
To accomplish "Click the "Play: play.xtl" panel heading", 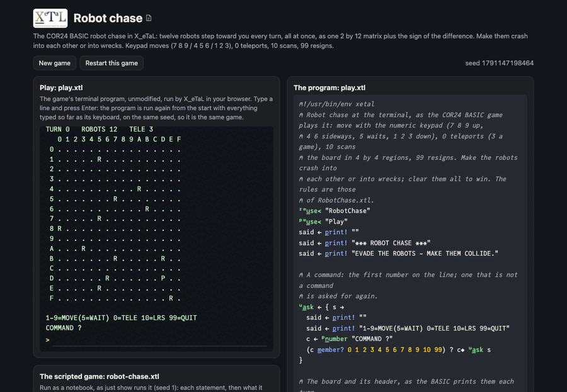I will (x=61, y=88).
